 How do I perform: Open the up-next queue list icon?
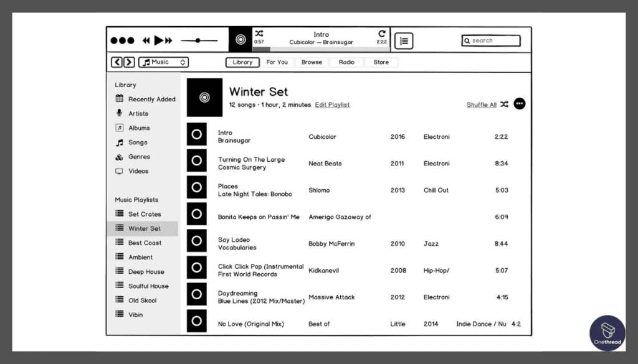404,40
